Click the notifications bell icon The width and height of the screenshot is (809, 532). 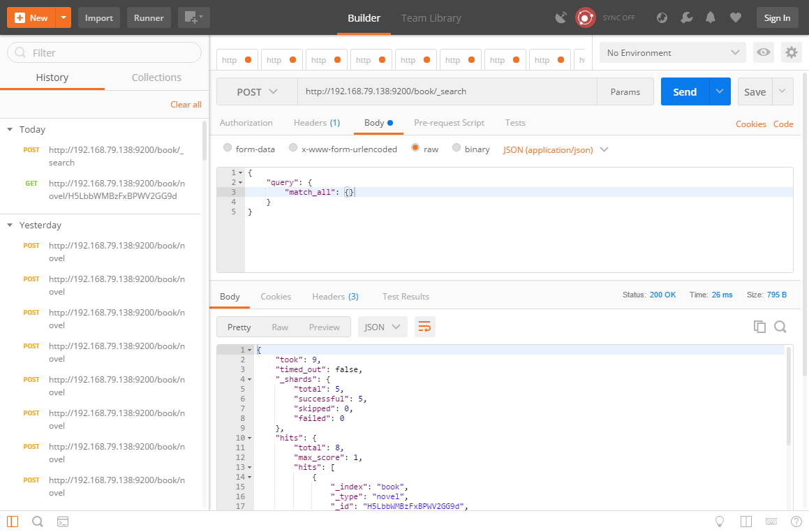click(x=711, y=18)
